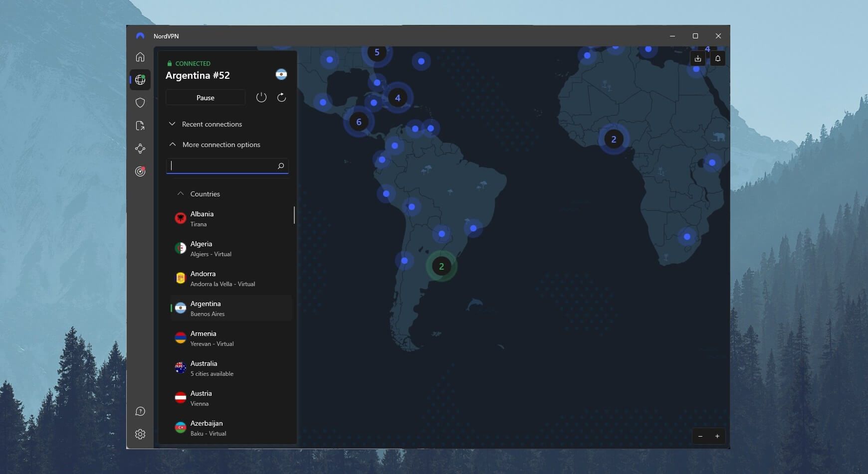
Task: Open Dark Web Monitor target icon
Action: [140, 171]
